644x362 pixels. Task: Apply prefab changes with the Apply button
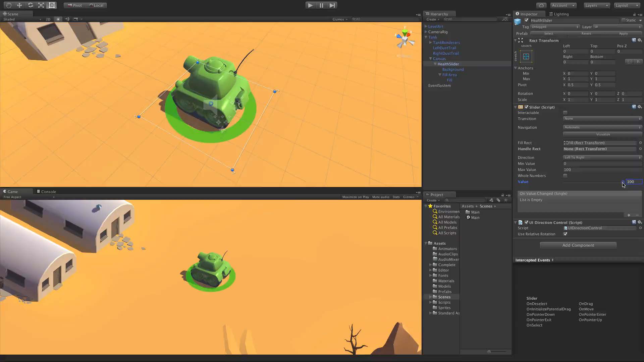[x=623, y=34]
